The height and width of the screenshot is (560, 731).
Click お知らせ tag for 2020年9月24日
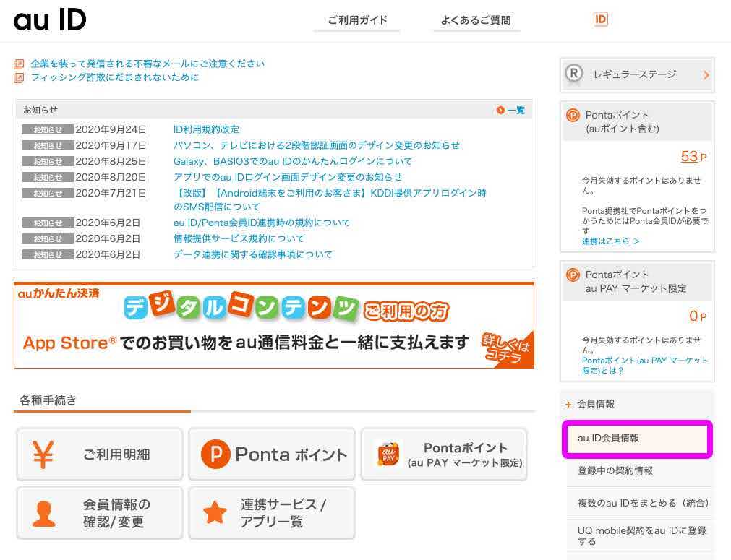click(48, 129)
